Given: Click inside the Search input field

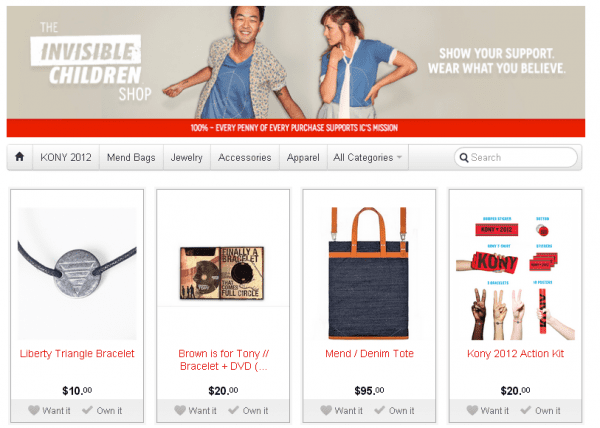Looking at the screenshot, I should [x=516, y=158].
